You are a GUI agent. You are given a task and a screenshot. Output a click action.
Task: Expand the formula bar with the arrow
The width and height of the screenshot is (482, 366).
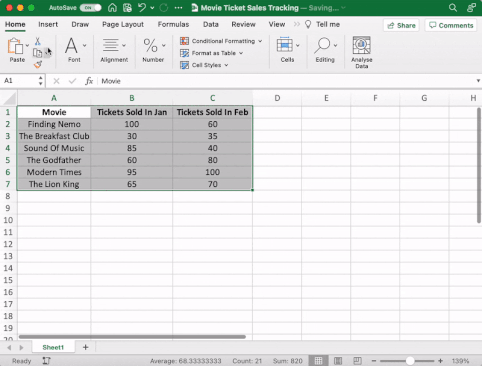pyautogui.click(x=478, y=81)
